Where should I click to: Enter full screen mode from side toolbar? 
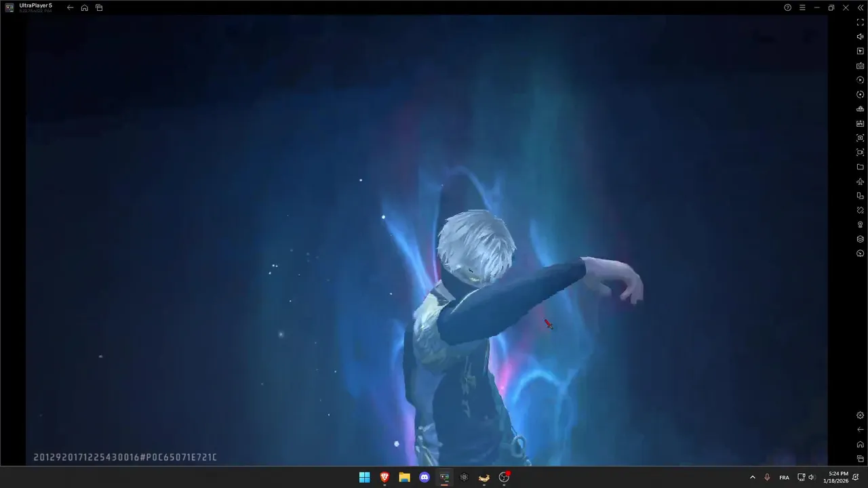pos(861,22)
